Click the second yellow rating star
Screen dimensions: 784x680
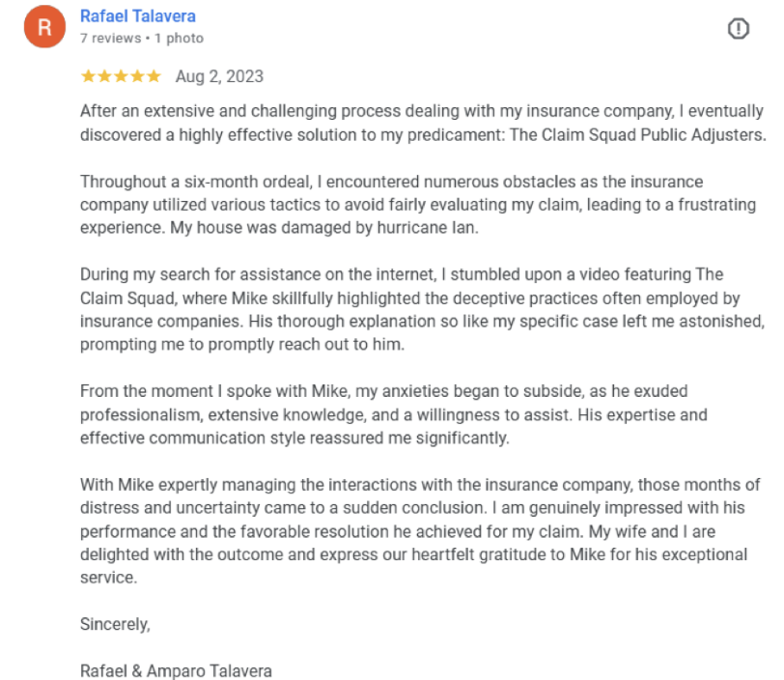(x=104, y=76)
